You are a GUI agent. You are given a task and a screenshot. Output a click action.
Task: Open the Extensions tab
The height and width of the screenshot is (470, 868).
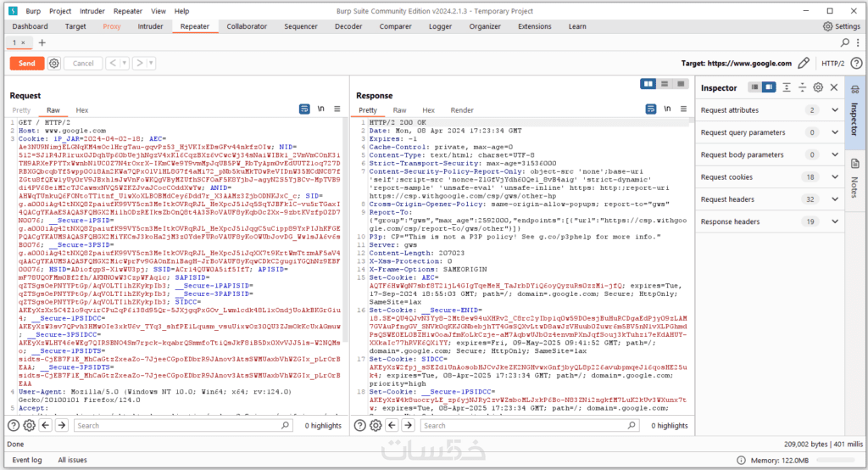coord(534,26)
